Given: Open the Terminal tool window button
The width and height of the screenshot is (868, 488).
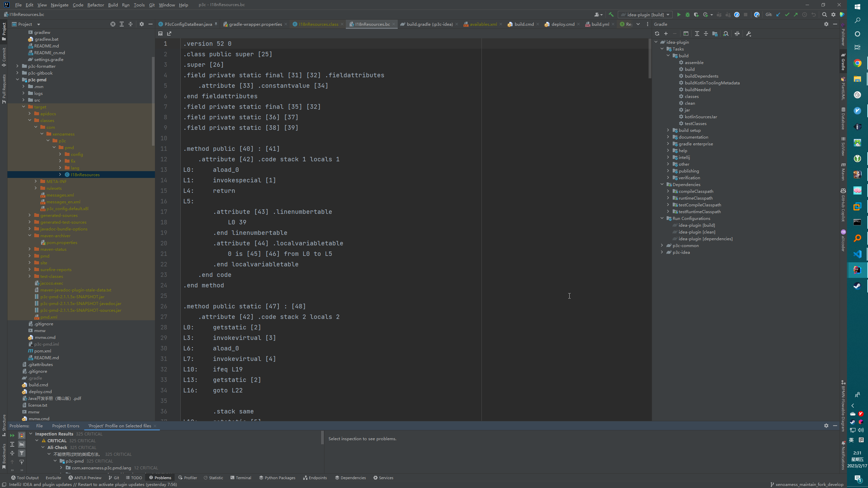Looking at the screenshot, I should (x=241, y=477).
